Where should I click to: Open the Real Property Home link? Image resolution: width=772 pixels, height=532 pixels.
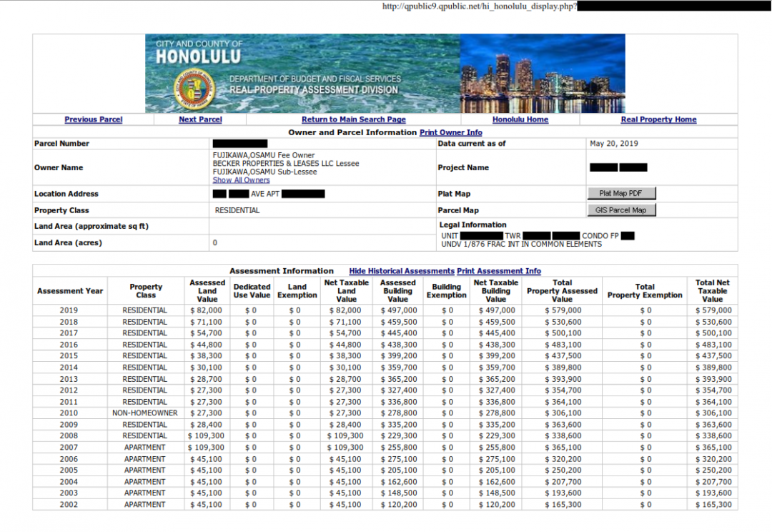(x=658, y=119)
